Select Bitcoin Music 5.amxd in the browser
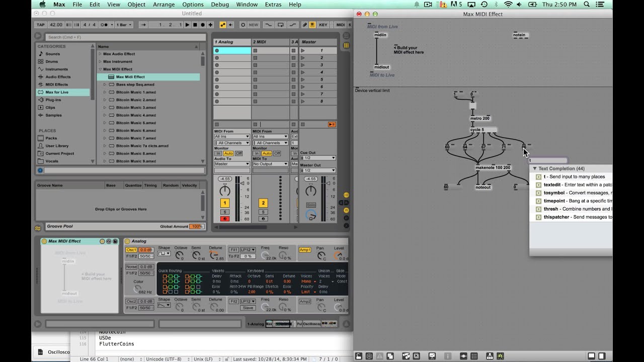Viewport: 644px width, 362px height. pyautogui.click(x=136, y=123)
